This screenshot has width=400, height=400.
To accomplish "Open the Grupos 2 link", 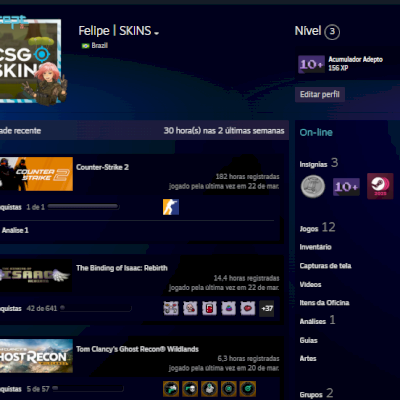I will [316, 393].
